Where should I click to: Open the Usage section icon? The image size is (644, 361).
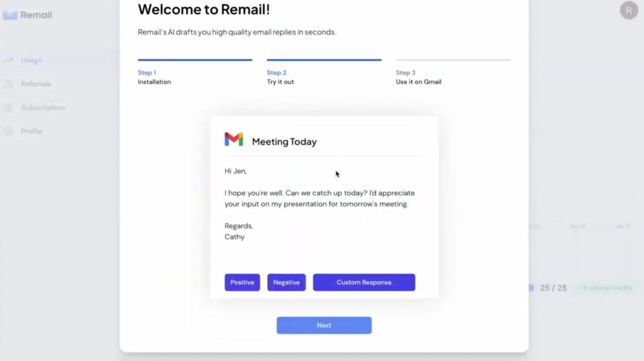point(9,60)
